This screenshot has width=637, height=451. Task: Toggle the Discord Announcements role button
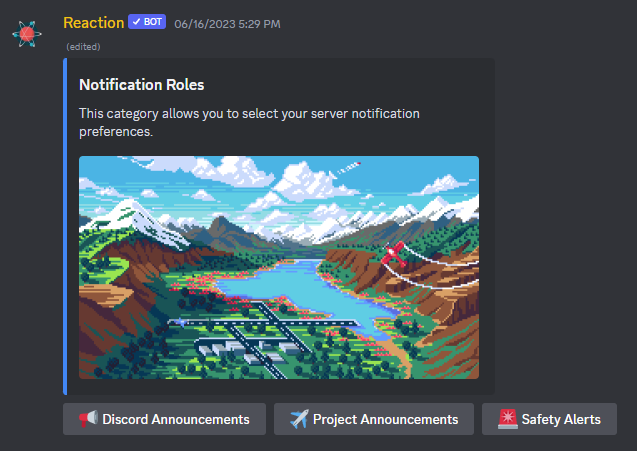[165, 419]
